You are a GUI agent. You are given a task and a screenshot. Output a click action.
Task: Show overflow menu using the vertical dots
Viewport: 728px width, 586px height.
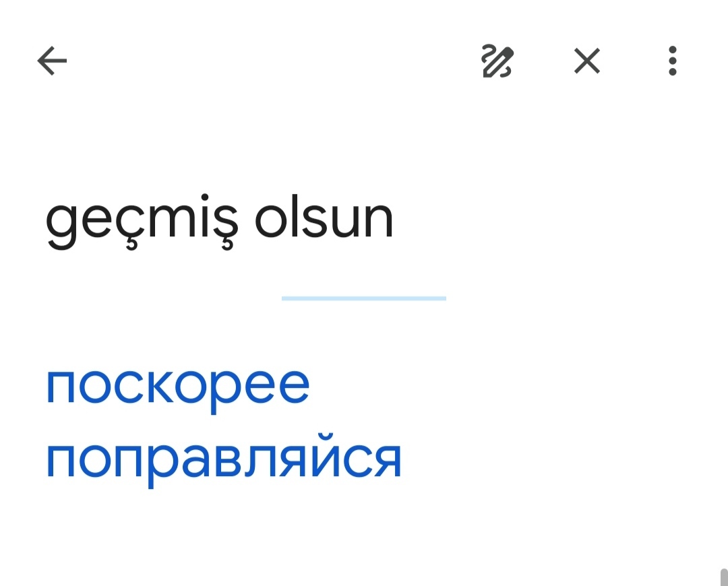click(672, 62)
